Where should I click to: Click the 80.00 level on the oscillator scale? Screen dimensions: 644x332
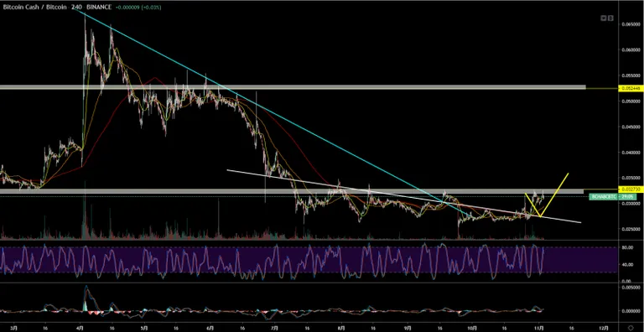[627, 248]
